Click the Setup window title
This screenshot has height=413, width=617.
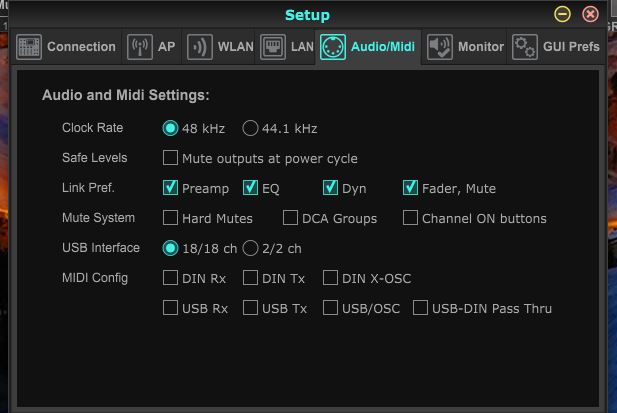coord(307,15)
